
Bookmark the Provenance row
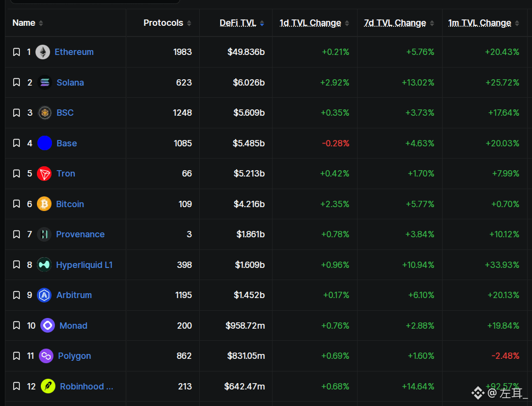(17, 234)
